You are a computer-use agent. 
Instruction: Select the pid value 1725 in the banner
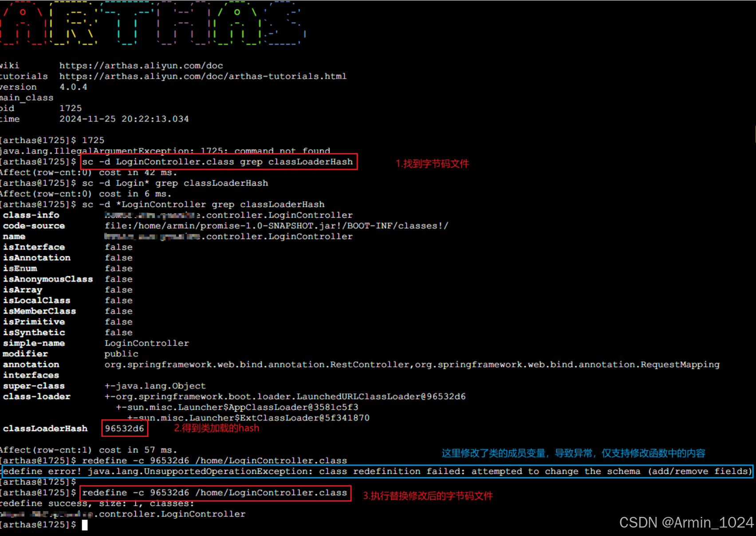click(71, 108)
